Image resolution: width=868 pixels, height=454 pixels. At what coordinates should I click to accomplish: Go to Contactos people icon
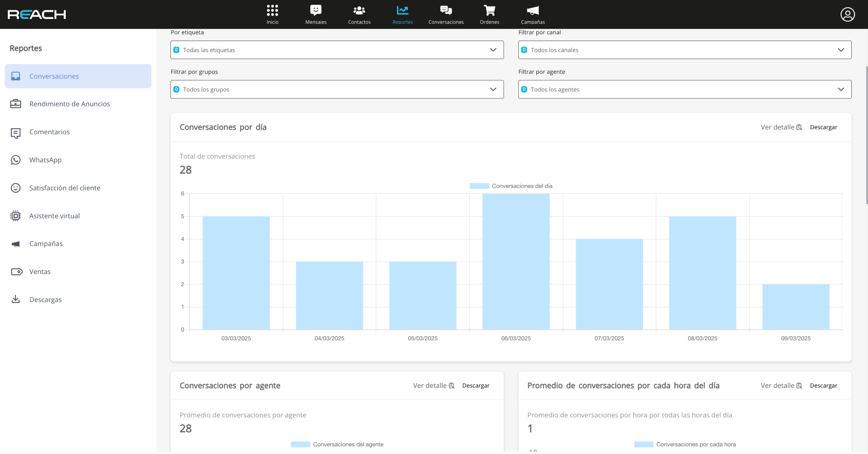(x=359, y=11)
